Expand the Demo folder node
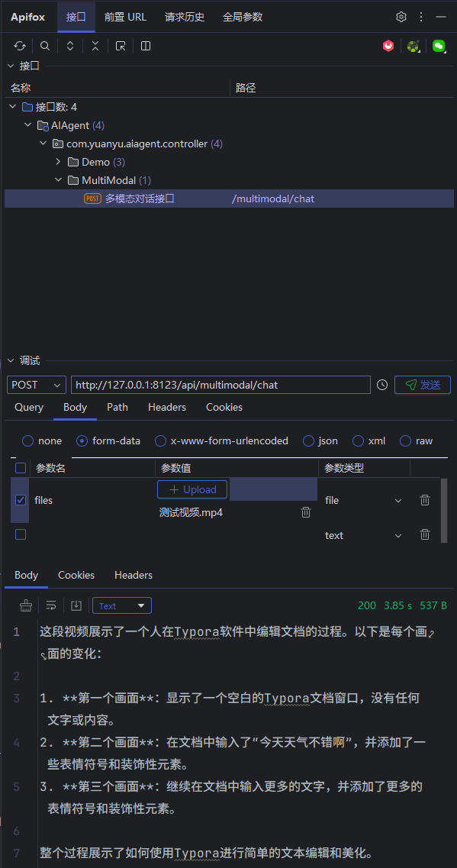The image size is (457, 868). [58, 162]
